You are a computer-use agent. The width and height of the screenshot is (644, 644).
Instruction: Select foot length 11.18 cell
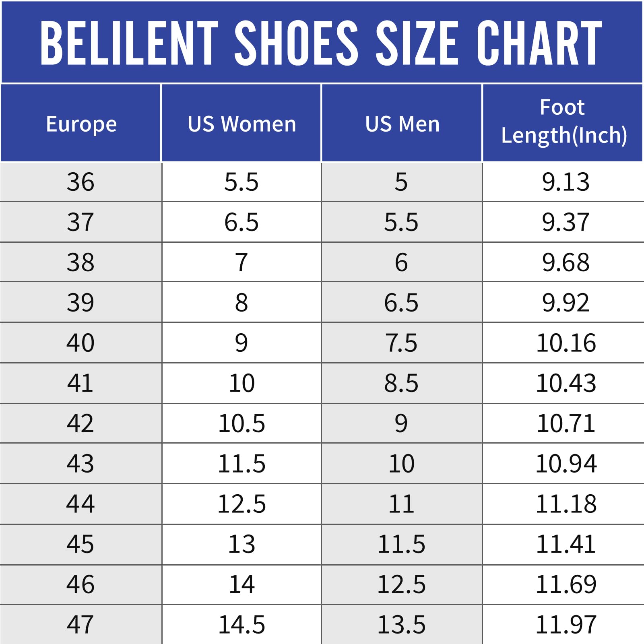(566, 504)
